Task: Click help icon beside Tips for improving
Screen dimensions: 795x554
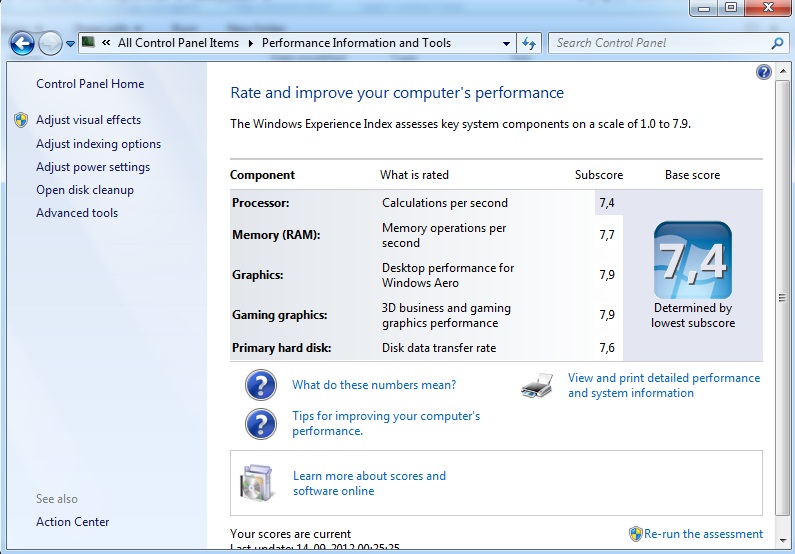Action: [x=261, y=424]
